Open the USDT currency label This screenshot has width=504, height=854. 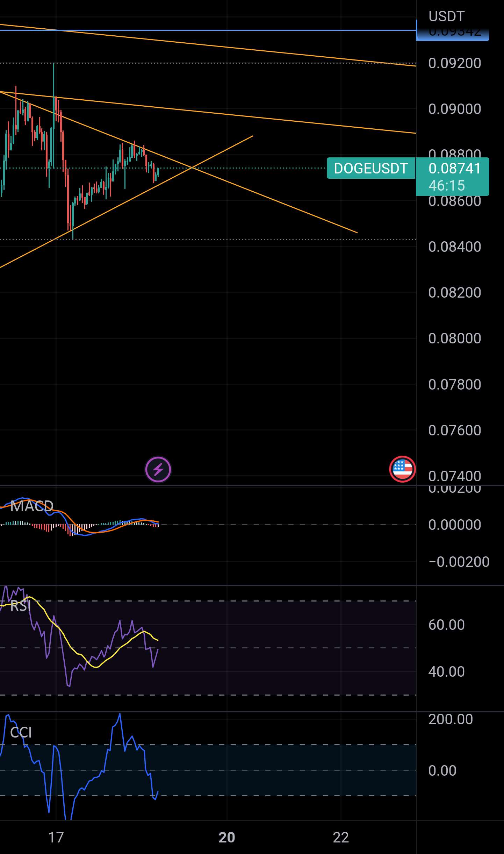click(x=446, y=16)
